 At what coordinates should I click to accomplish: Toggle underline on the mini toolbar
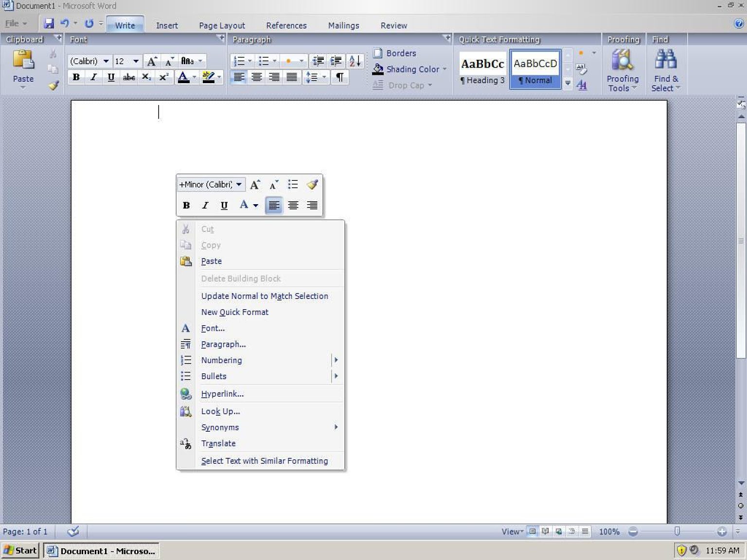pyautogui.click(x=224, y=205)
